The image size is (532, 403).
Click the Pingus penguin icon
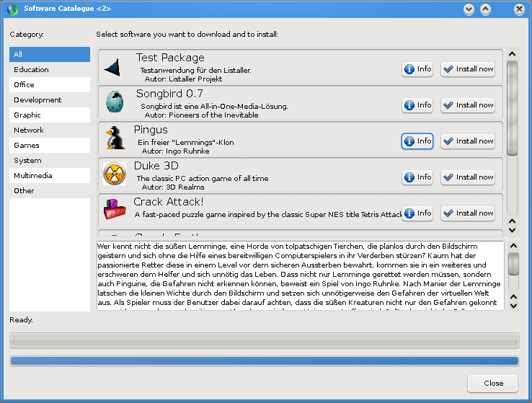pyautogui.click(x=113, y=138)
